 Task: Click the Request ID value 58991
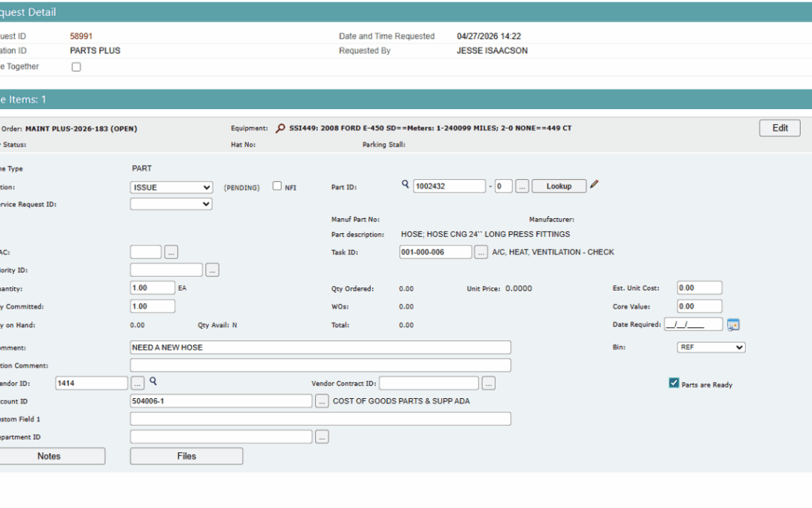click(x=80, y=36)
